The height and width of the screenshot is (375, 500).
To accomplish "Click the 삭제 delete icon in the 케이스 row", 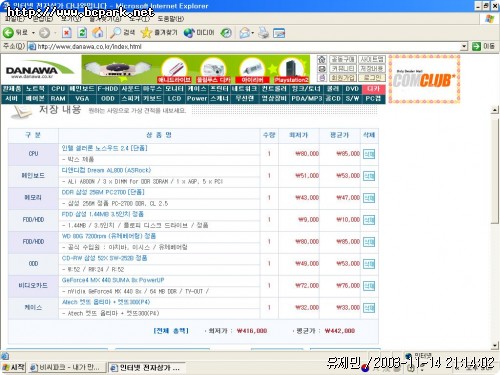I will (369, 308).
